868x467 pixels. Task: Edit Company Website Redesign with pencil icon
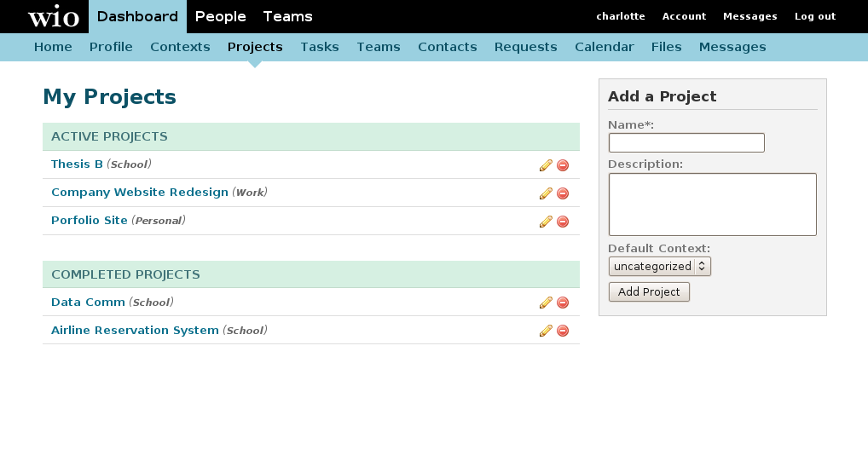546,193
